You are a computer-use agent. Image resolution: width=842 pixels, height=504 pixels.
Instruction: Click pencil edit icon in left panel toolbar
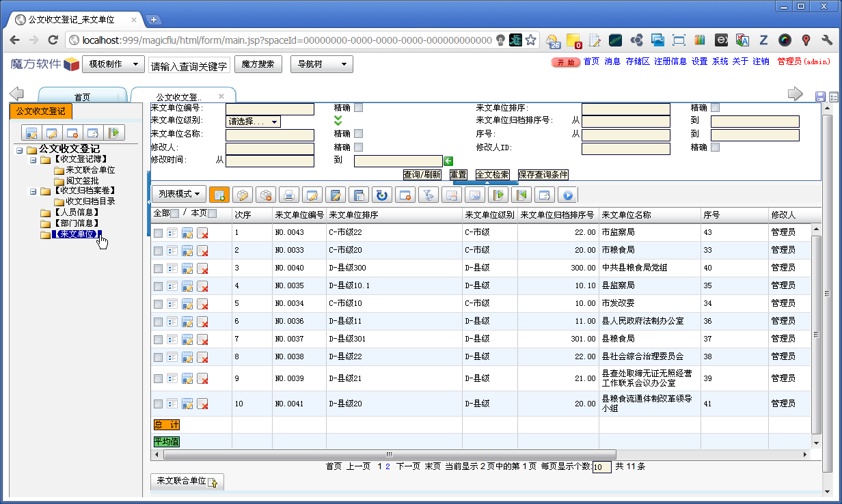[x=52, y=132]
